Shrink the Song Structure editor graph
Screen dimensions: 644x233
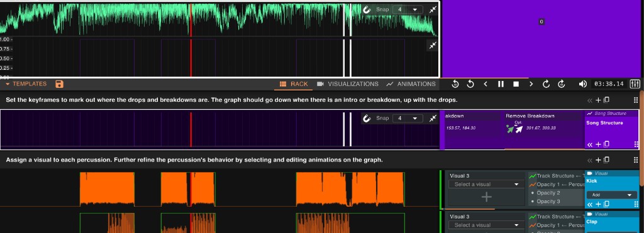(433, 119)
